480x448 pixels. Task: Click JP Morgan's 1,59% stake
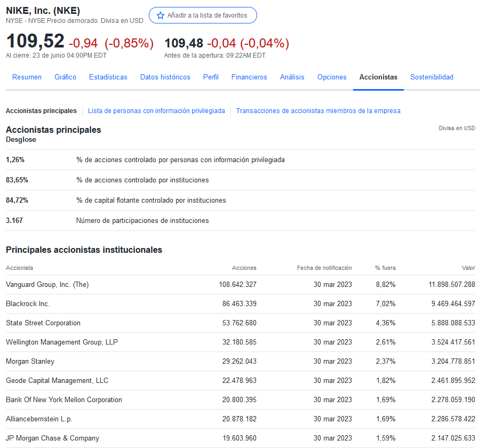point(386,438)
